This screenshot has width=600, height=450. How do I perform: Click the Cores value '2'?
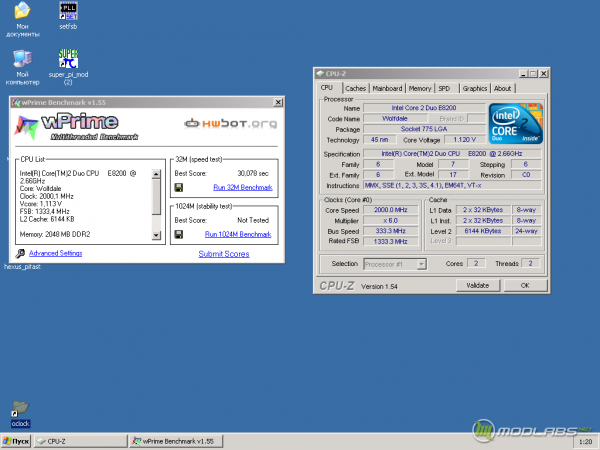(476, 263)
